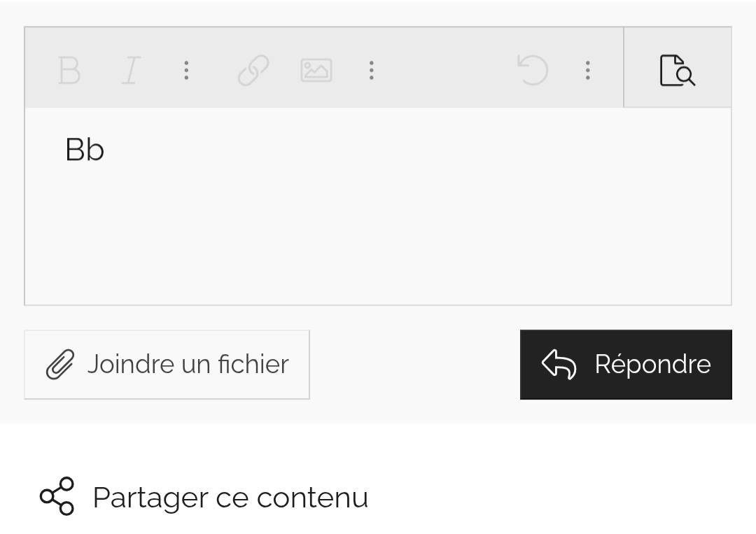Click Joindre un fichier to attach a file
The width and height of the screenshot is (756, 534).
[x=167, y=364]
